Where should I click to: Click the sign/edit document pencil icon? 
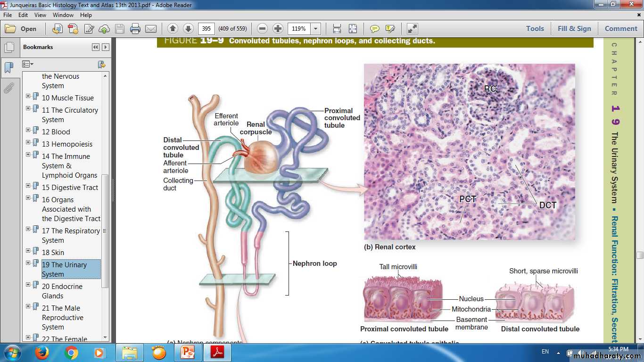click(89, 29)
